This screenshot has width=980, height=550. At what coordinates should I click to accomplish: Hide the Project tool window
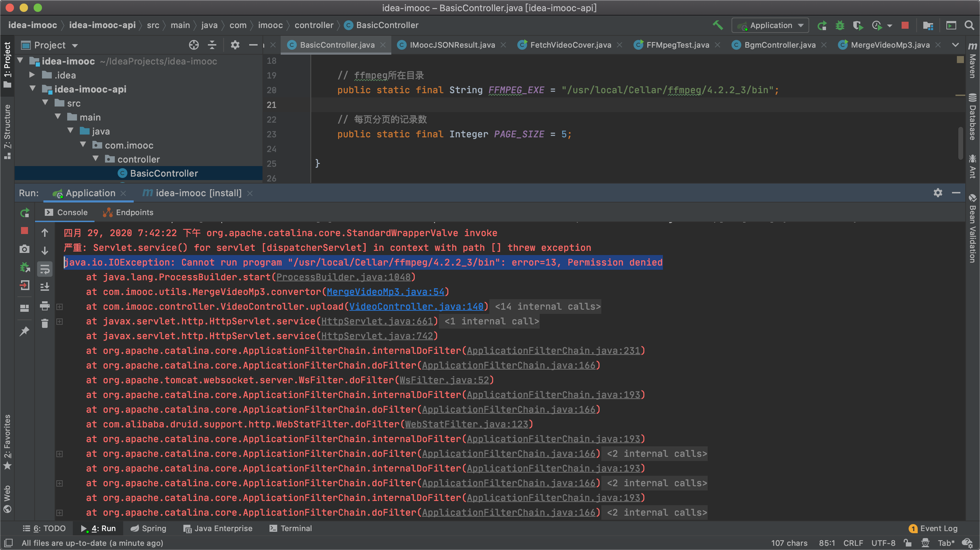point(253,45)
